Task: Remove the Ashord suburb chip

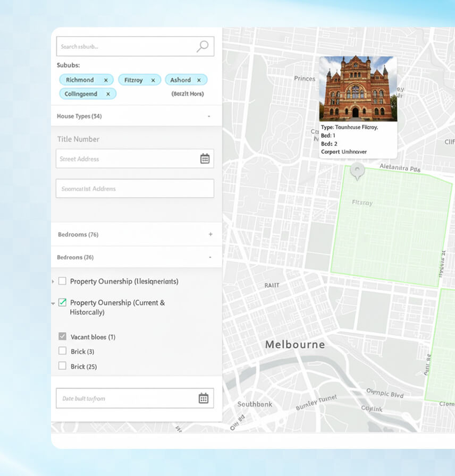Action: point(199,80)
